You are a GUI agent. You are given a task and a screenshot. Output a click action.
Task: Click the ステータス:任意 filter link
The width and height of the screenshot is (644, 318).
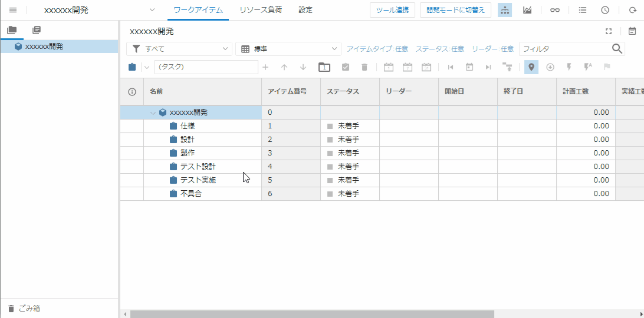pyautogui.click(x=440, y=49)
